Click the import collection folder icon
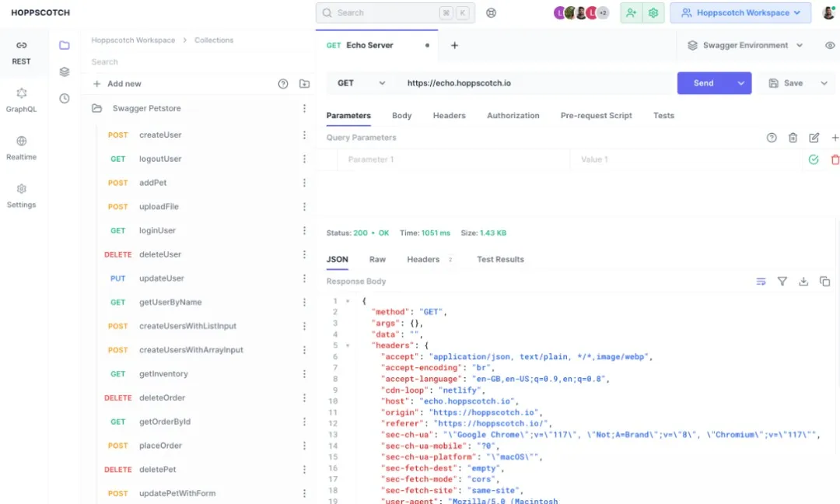 tap(304, 83)
